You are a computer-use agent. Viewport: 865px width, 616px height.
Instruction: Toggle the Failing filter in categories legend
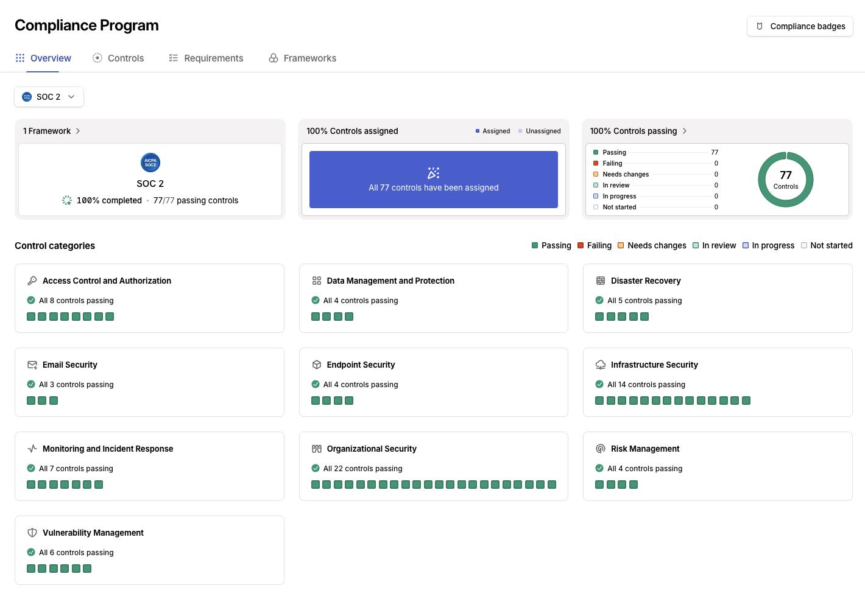pyautogui.click(x=595, y=245)
